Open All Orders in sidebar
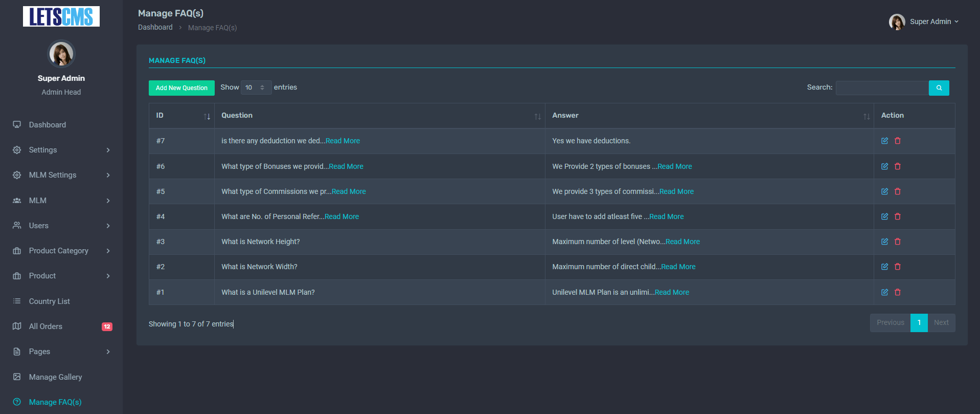 click(x=45, y=326)
